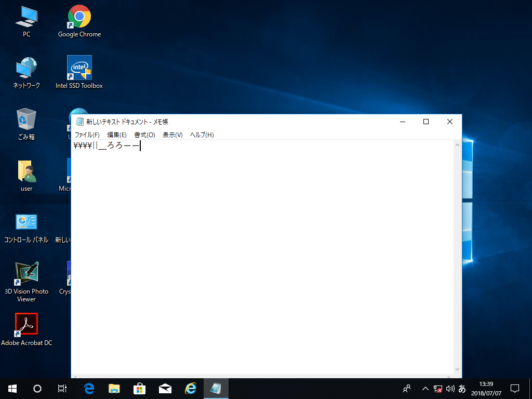
Task: Open Microsoft Store from the taskbar
Action: [140, 388]
